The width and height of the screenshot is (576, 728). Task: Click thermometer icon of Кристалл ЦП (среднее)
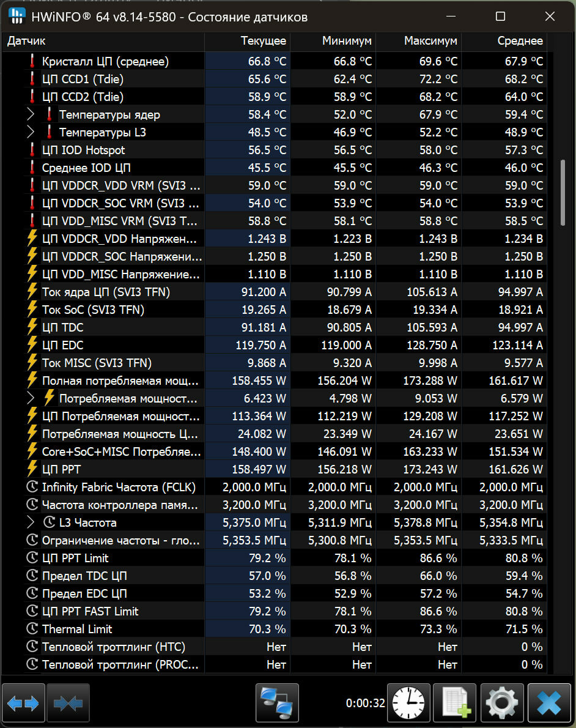tap(32, 61)
